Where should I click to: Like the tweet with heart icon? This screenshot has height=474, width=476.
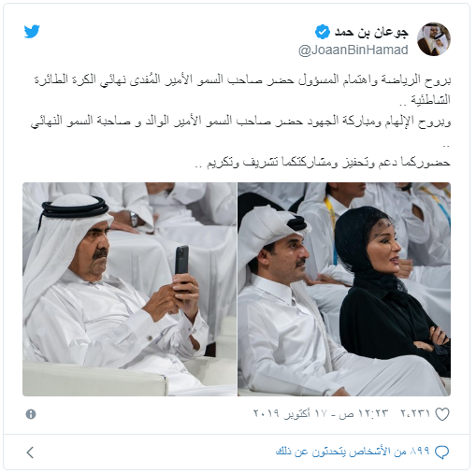pos(442,414)
